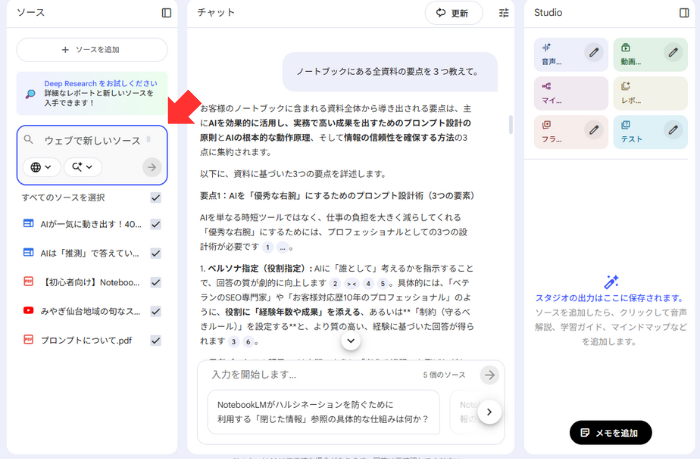The height and width of the screenshot is (459, 700).
Task: Open the AIが一気に動き出す！40... source
Action: pos(91,224)
